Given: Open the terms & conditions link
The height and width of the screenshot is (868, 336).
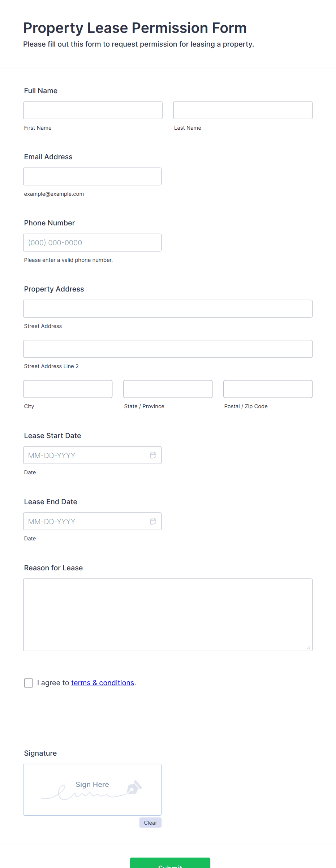Looking at the screenshot, I should (103, 683).
